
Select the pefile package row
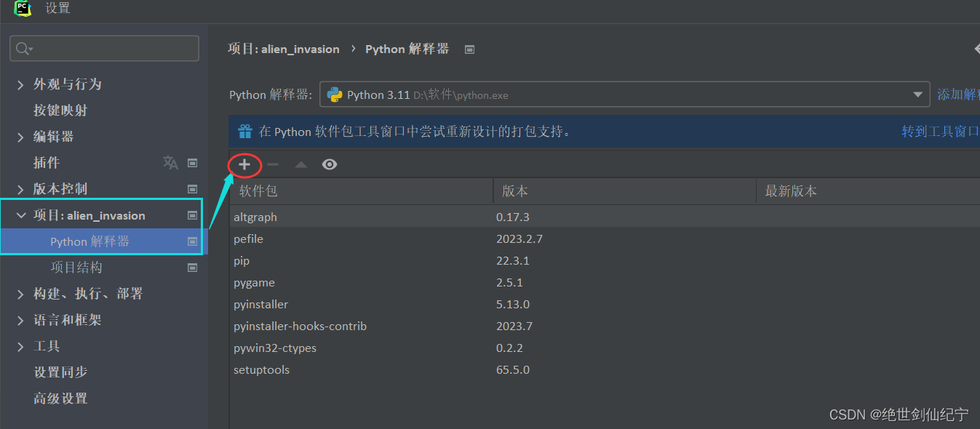click(x=605, y=238)
